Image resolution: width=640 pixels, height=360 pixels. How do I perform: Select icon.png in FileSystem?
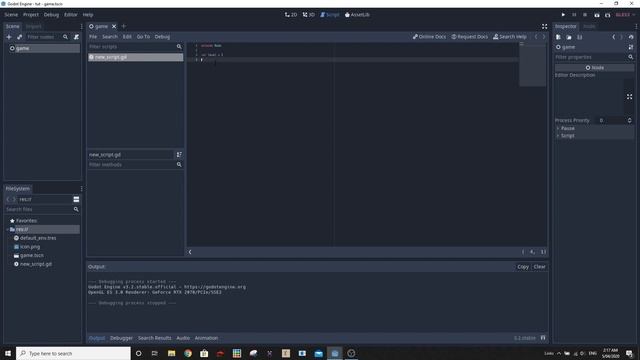point(30,247)
